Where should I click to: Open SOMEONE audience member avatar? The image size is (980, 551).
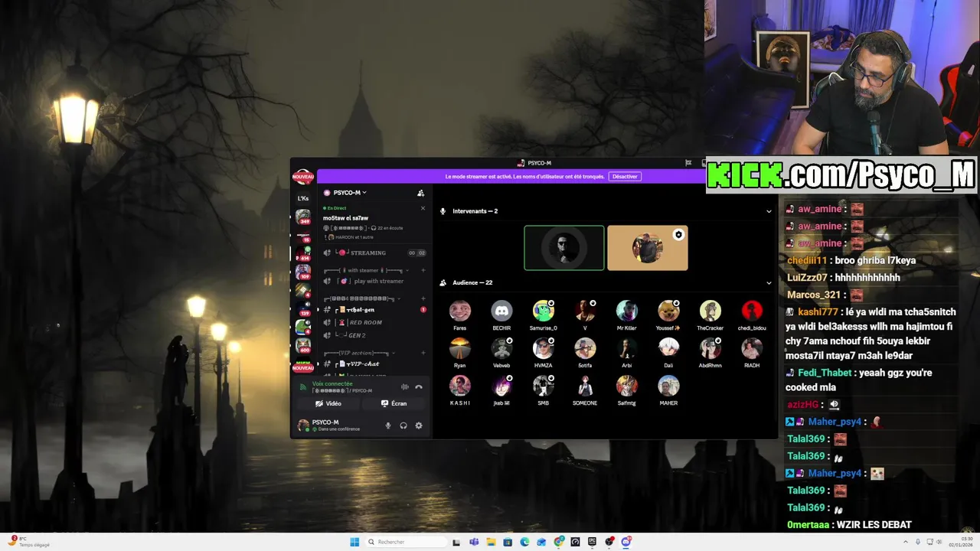point(585,386)
